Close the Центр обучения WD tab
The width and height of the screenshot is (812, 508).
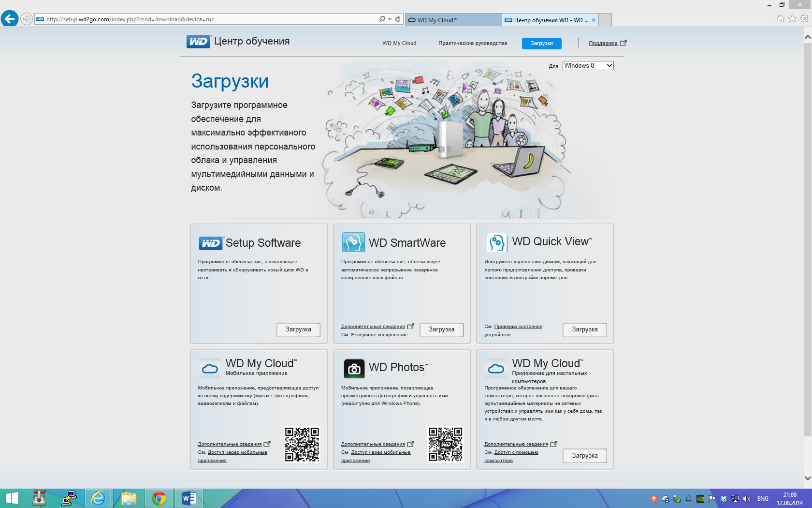(594, 20)
